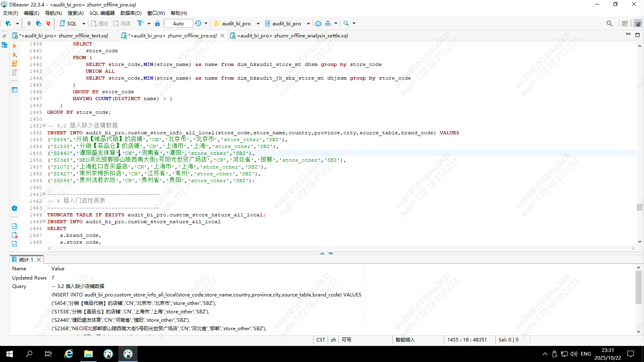Show the SQL console output panel icon
The height and width of the screenshot is (362, 644).
14,90
